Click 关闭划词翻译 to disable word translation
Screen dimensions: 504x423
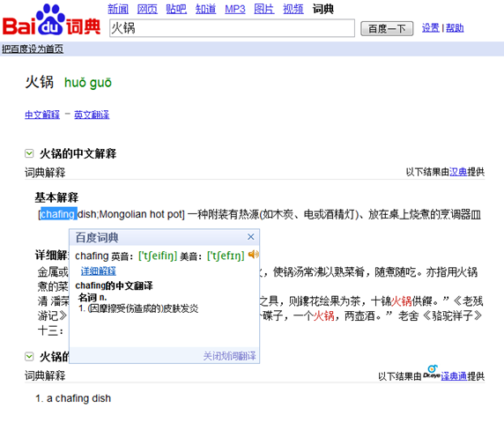229,356
